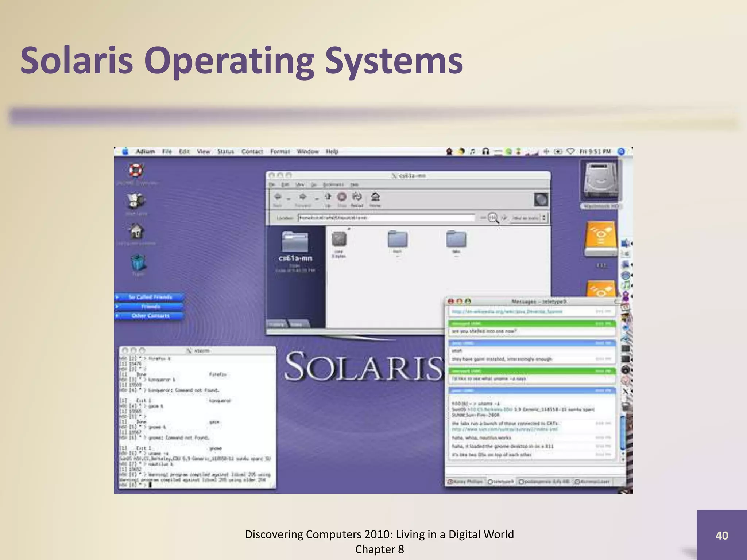The width and height of the screenshot is (747, 560).
Task: Open the labs folder in Nautilus
Action: click(x=456, y=239)
